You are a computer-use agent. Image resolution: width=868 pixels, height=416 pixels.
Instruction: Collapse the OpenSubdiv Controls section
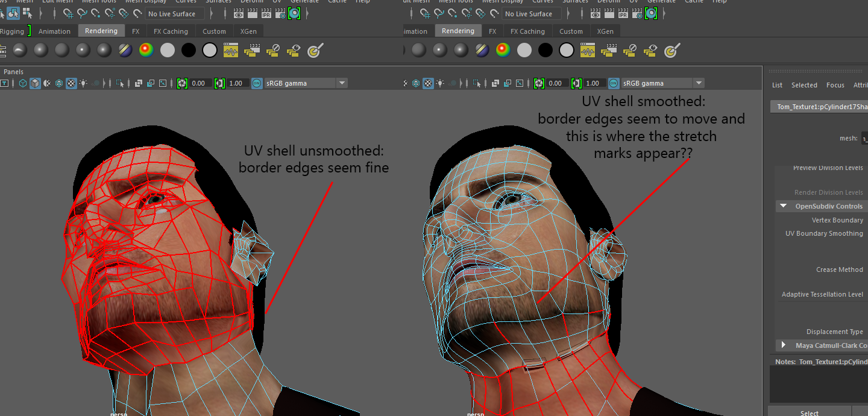pyautogui.click(x=784, y=206)
